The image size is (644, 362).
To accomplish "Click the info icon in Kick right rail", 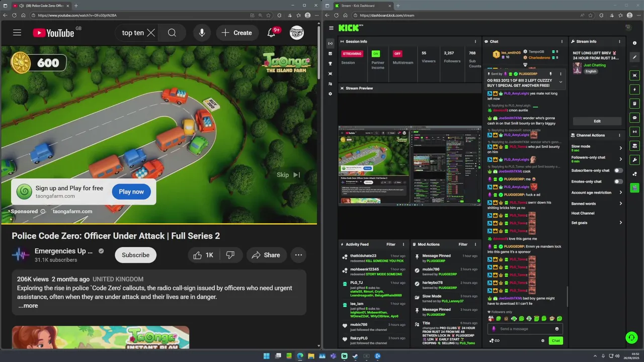I will [634, 43].
